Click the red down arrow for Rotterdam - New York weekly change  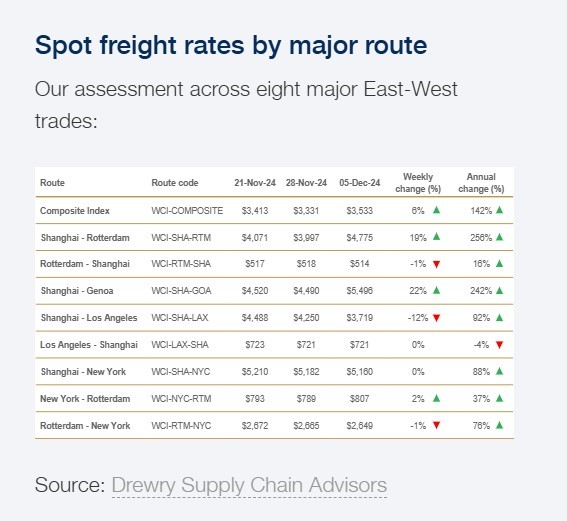click(436, 425)
